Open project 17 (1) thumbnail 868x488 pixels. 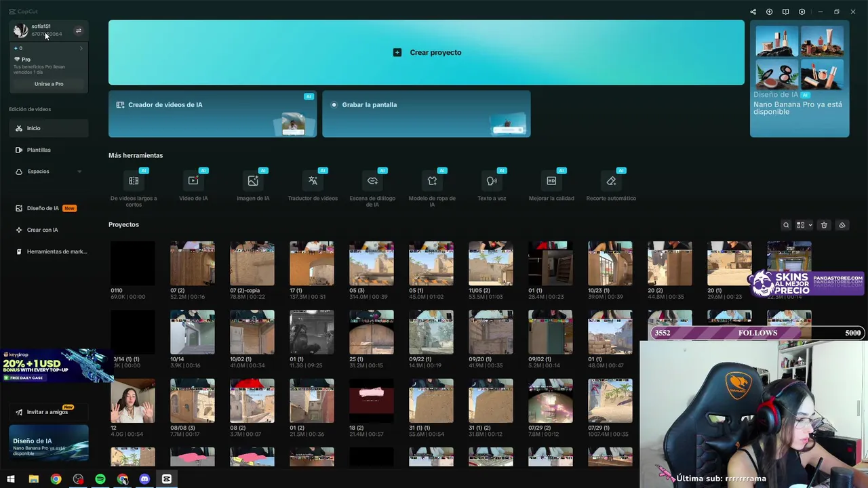312,264
